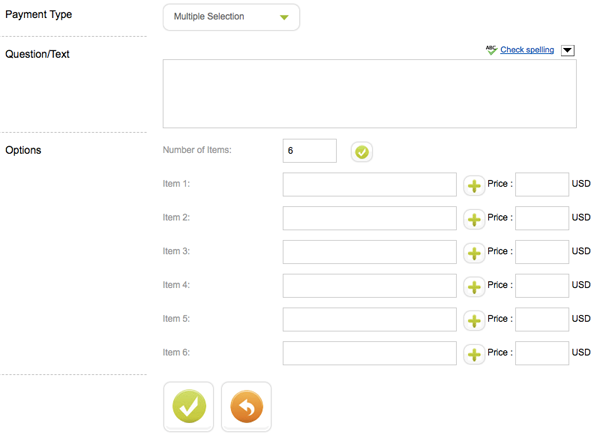Confirm number of items with green checkmark

[362, 152]
